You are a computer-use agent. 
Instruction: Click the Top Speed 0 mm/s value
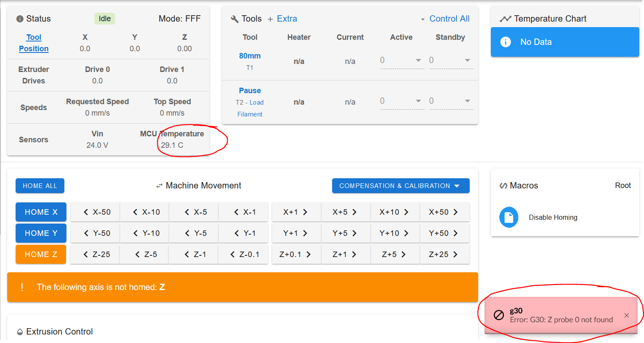(x=172, y=113)
